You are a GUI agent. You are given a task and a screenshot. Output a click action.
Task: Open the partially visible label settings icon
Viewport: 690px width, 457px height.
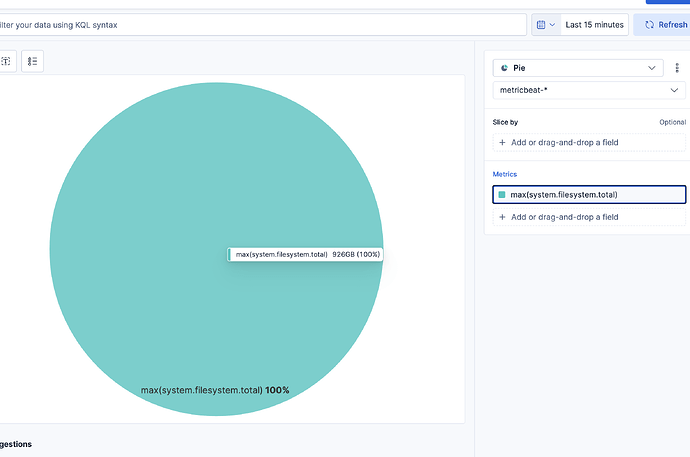click(7, 61)
